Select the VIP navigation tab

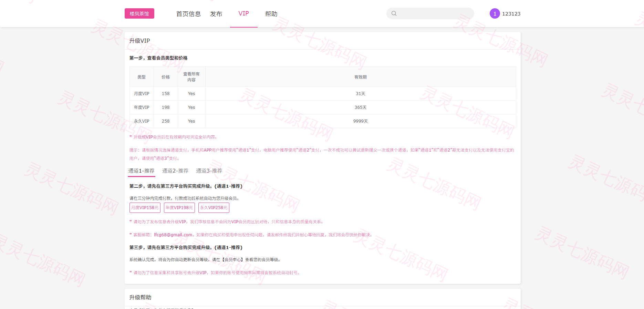[x=244, y=13]
